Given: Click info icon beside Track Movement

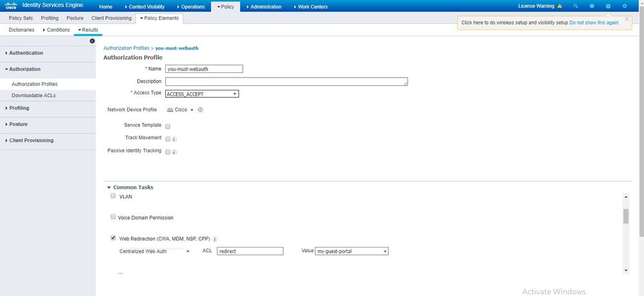Looking at the screenshot, I should (174, 140).
